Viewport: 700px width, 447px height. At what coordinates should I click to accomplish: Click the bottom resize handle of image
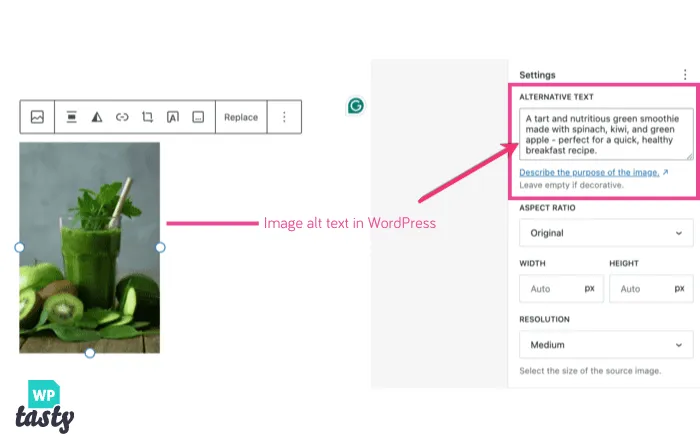pyautogui.click(x=90, y=353)
